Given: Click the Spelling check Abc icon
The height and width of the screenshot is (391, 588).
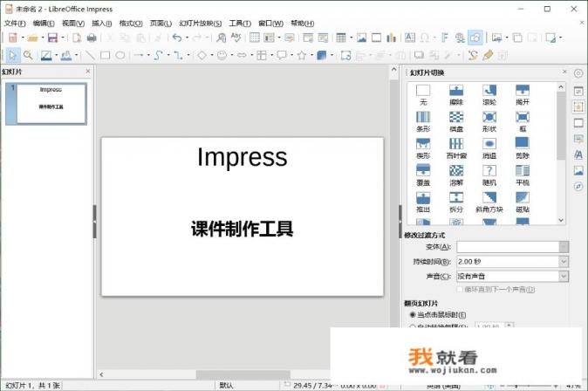Looking at the screenshot, I should [236, 38].
